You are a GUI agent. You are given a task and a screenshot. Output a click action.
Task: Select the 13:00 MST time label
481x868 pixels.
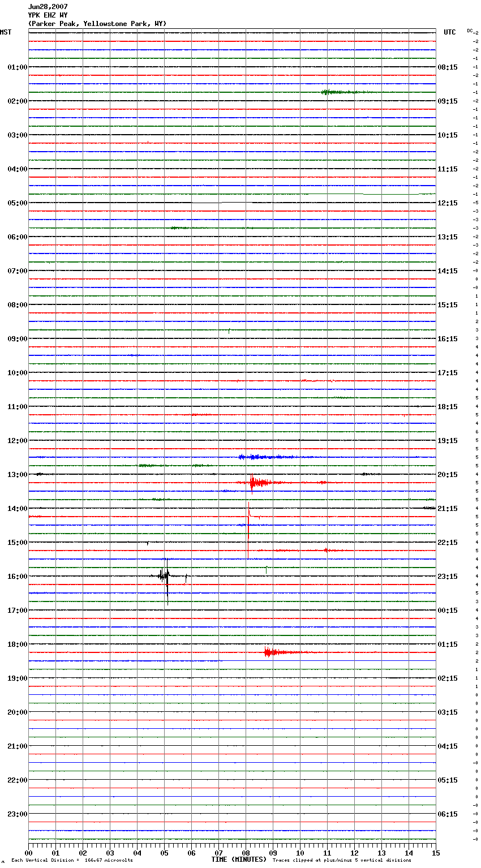pos(18,475)
